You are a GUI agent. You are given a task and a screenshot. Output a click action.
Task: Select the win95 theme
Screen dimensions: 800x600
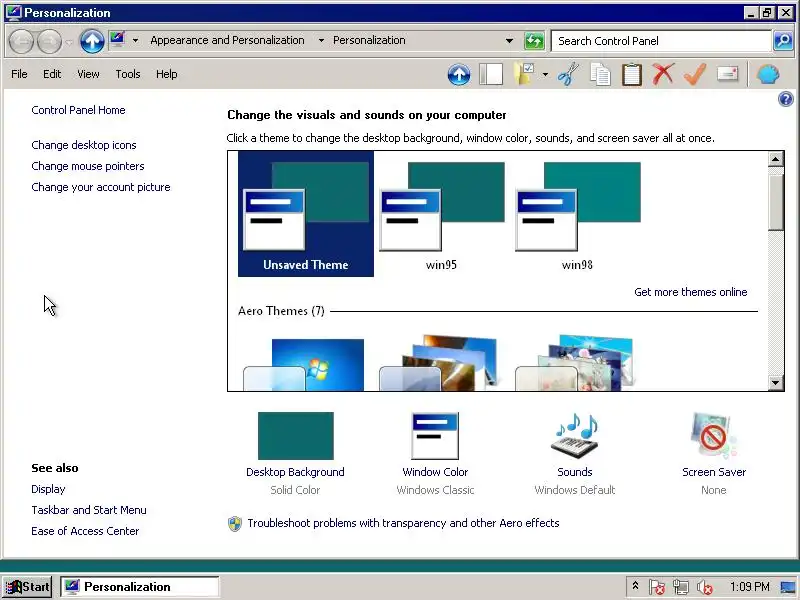click(x=441, y=214)
